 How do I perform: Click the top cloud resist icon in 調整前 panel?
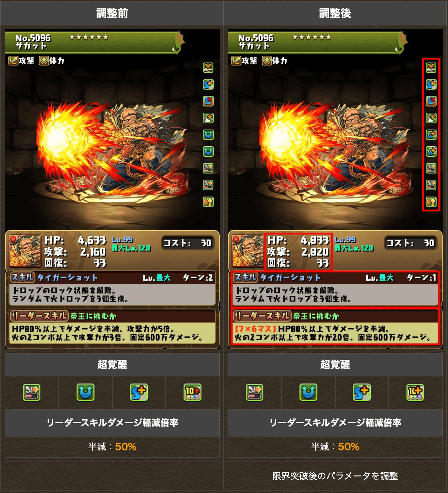(208, 67)
